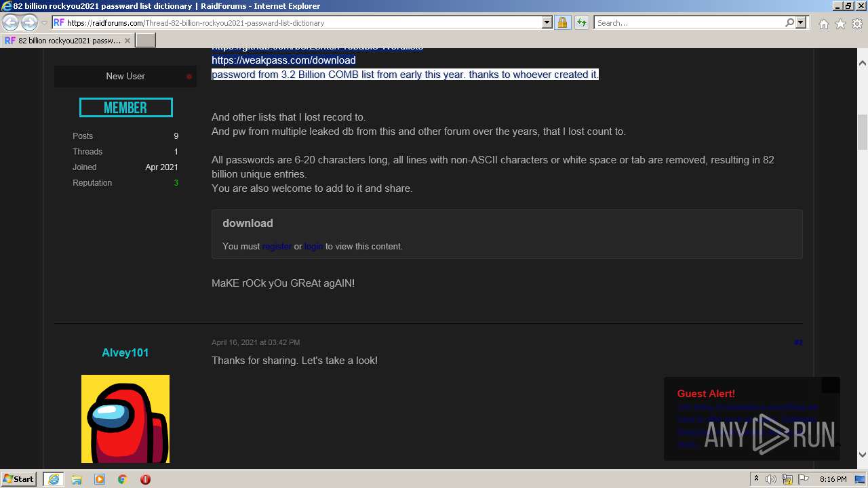Open the red Opera-style taskbar icon
This screenshot has width=868, height=488.
145,479
